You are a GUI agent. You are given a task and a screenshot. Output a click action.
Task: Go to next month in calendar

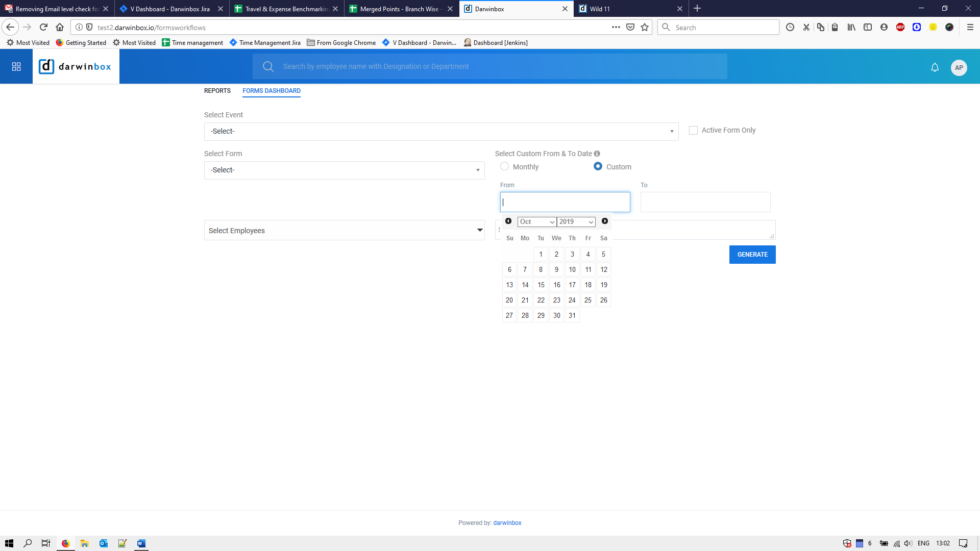click(605, 221)
